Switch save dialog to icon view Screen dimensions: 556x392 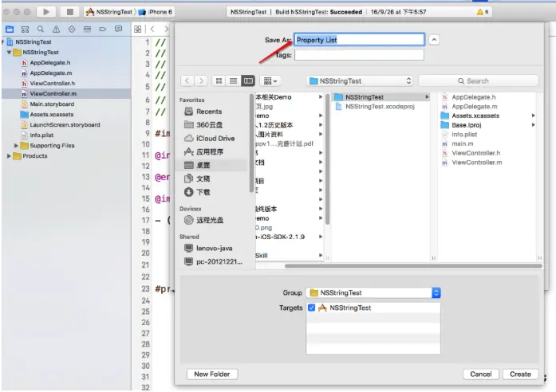tap(219, 80)
